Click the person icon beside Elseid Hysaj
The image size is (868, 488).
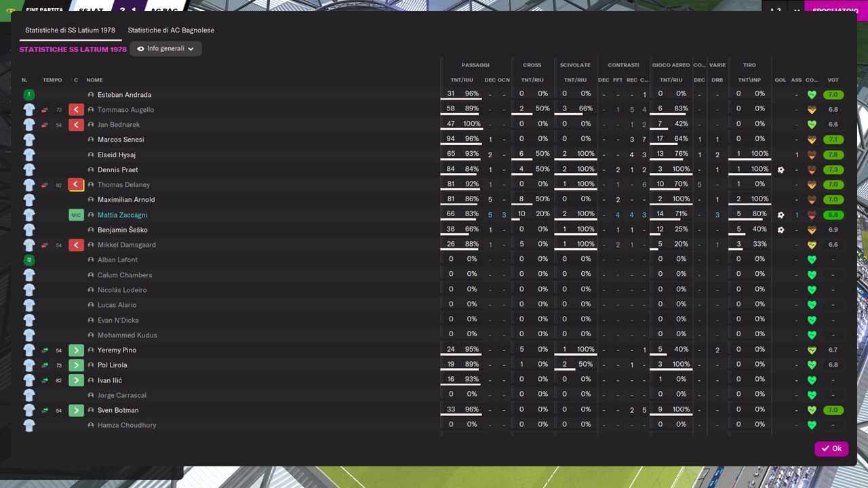pyautogui.click(x=91, y=155)
